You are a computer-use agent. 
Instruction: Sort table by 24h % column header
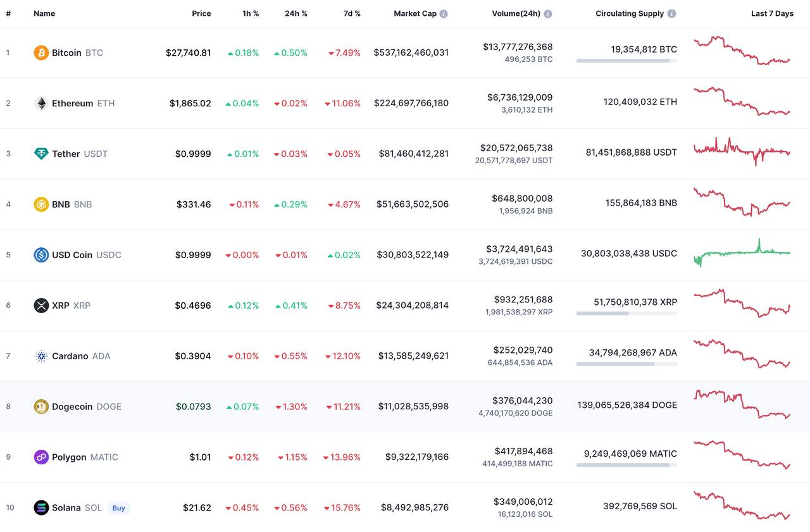tap(296, 13)
